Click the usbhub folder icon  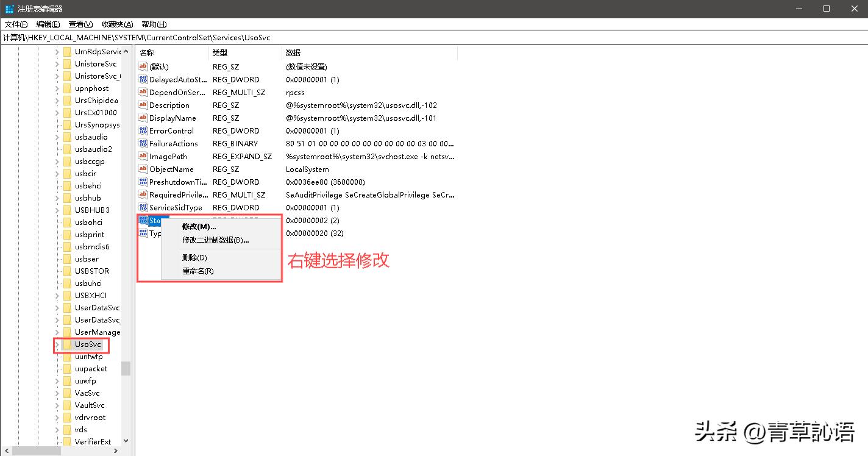point(67,198)
